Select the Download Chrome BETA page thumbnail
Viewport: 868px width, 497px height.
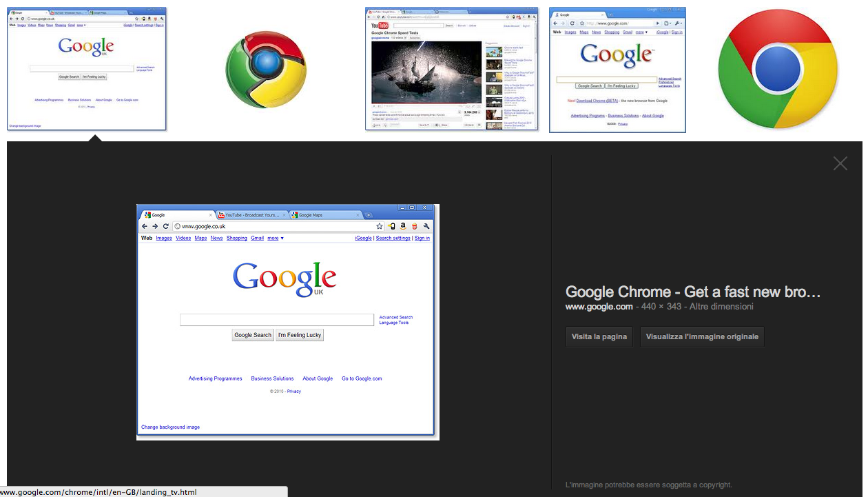(x=617, y=70)
